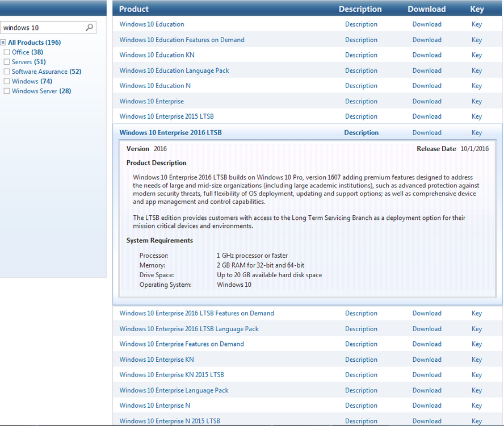Download Windows 10 Enterprise 2015 LTSB
This screenshot has height=426, width=504.
[427, 116]
